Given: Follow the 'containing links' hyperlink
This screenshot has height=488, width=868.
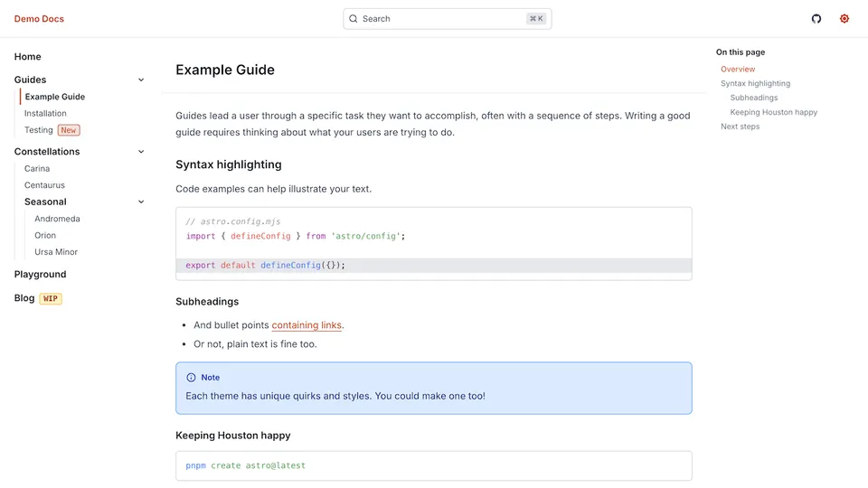Looking at the screenshot, I should pos(307,325).
